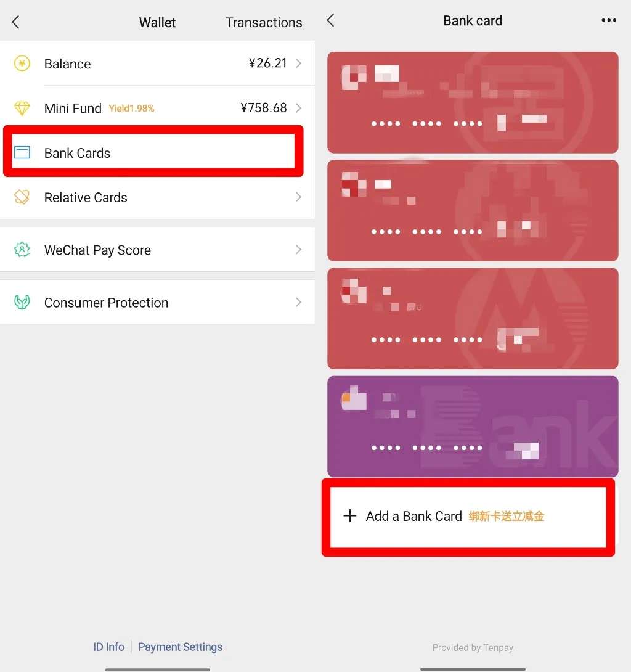Expand Relative Cards row chevron
The width and height of the screenshot is (631, 672).
(298, 197)
